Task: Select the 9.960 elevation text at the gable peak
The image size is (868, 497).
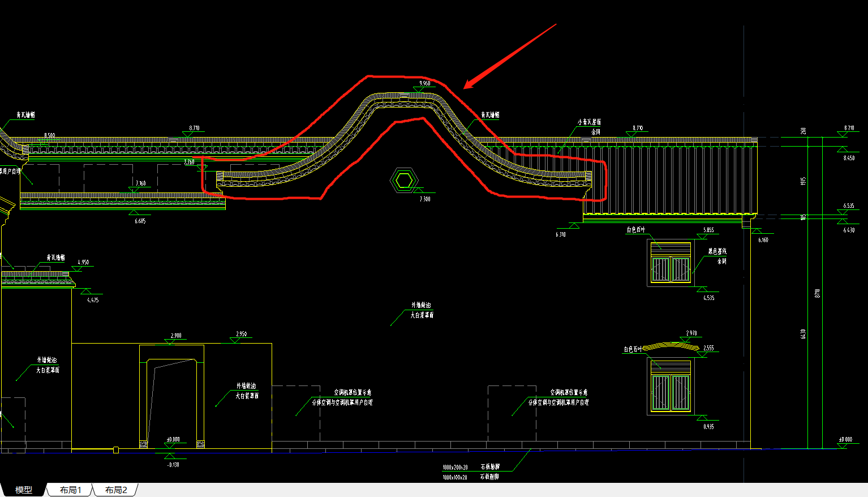Action: pyautogui.click(x=424, y=84)
